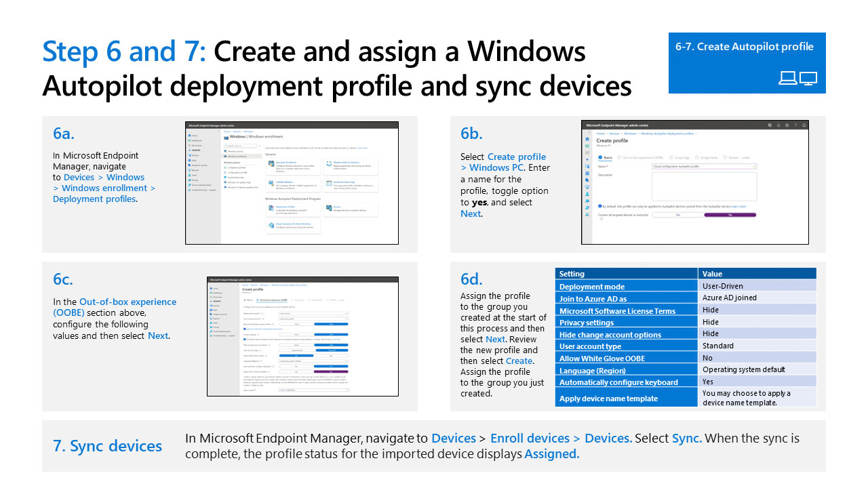Viewport: 868px width, 488px height.
Task: Click the laptop icon in the blue box
Action: click(x=787, y=79)
